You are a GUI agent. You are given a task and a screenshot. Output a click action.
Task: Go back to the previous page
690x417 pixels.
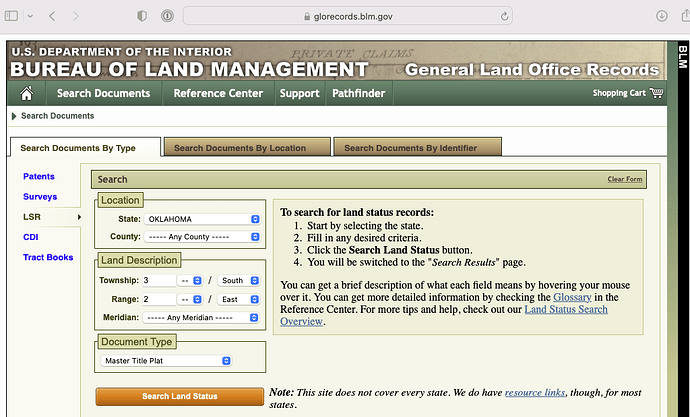tap(52, 16)
